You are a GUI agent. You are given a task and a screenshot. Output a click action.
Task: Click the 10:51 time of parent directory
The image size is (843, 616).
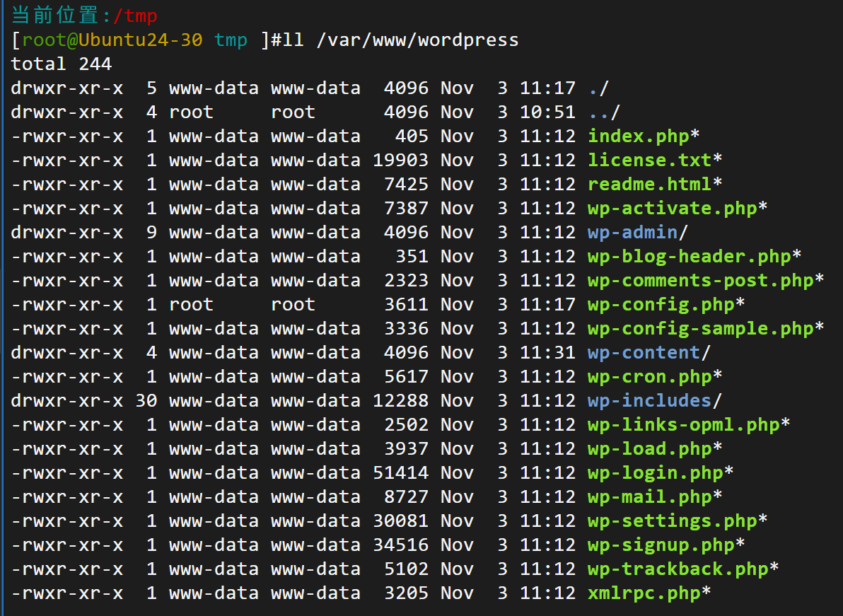pyautogui.click(x=547, y=112)
